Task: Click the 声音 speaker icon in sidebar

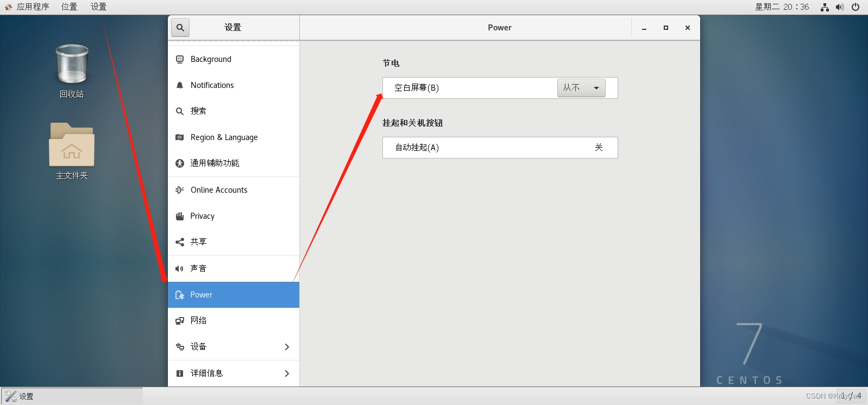Action: click(x=180, y=269)
